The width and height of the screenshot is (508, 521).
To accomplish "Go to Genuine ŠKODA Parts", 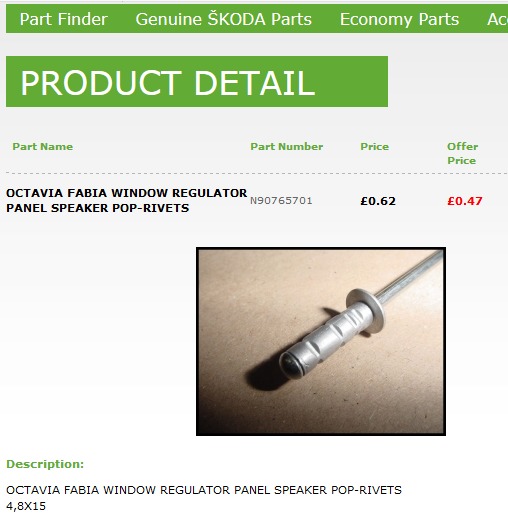I will 223,19.
